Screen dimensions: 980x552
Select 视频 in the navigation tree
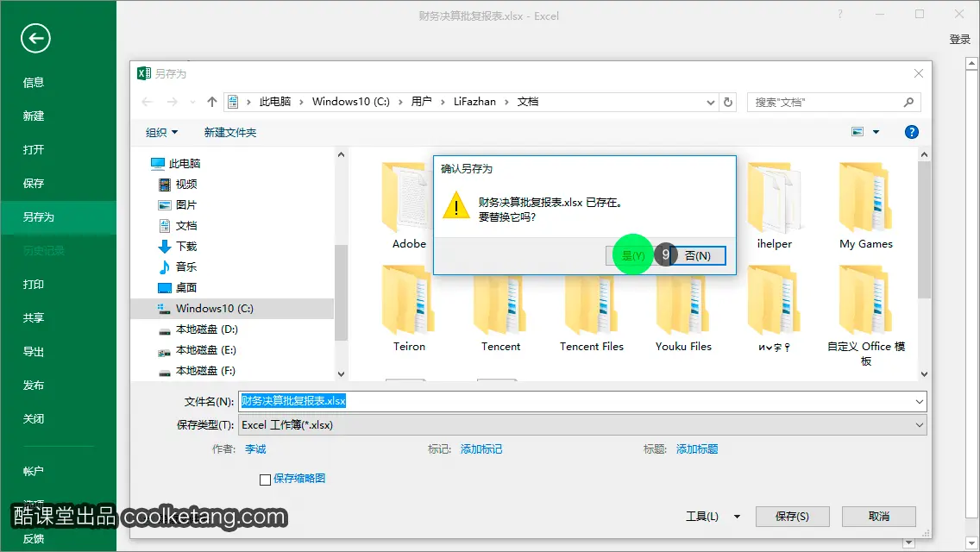[x=178, y=185]
